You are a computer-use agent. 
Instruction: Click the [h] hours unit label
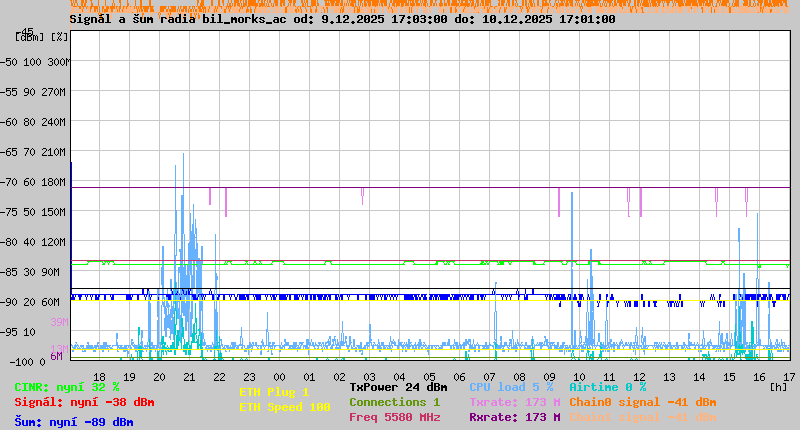click(778, 387)
